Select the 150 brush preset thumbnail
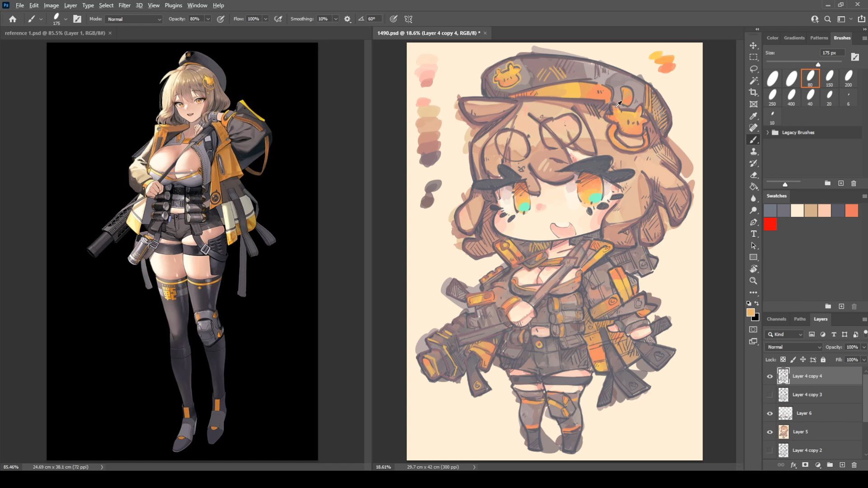The width and height of the screenshot is (868, 488). click(829, 78)
